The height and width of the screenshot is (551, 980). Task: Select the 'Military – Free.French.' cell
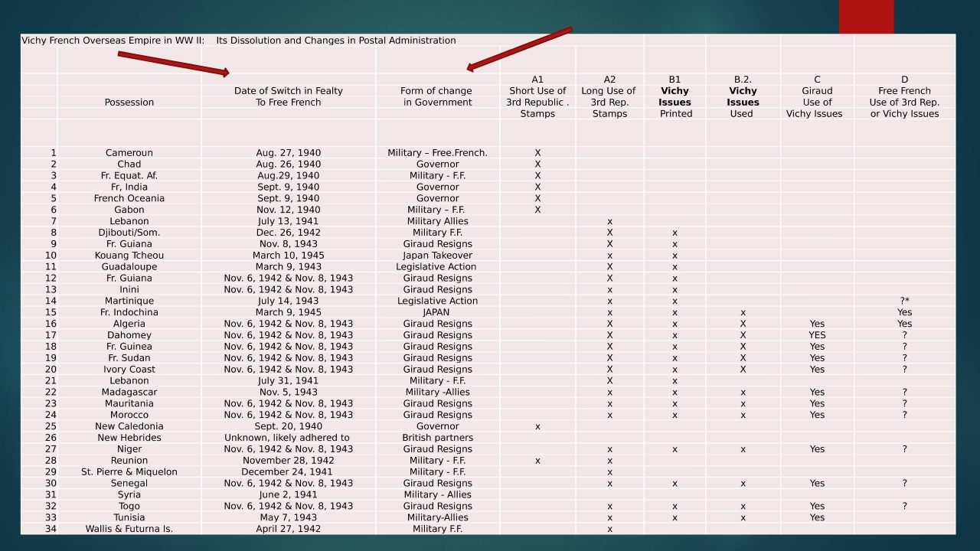[x=437, y=153]
